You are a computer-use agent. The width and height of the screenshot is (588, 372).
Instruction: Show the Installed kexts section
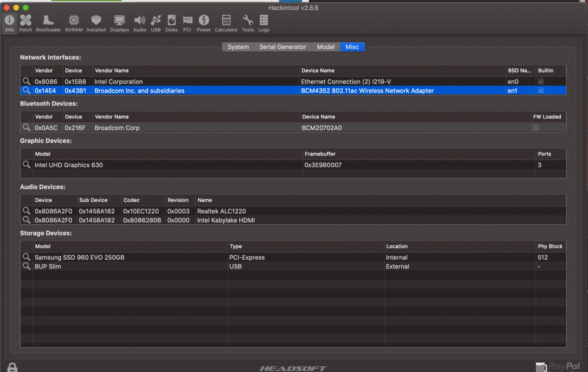(x=96, y=24)
